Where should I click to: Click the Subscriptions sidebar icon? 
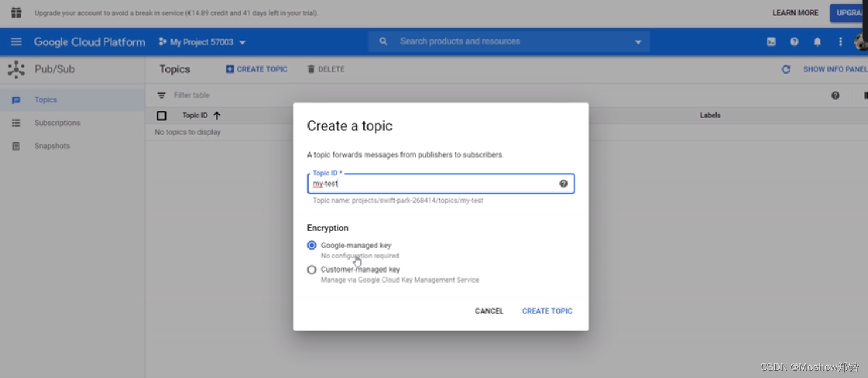pyautogui.click(x=16, y=123)
